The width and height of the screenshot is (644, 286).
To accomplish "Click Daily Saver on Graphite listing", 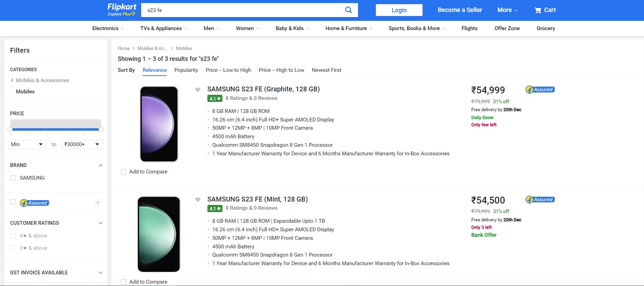I will tap(482, 118).
